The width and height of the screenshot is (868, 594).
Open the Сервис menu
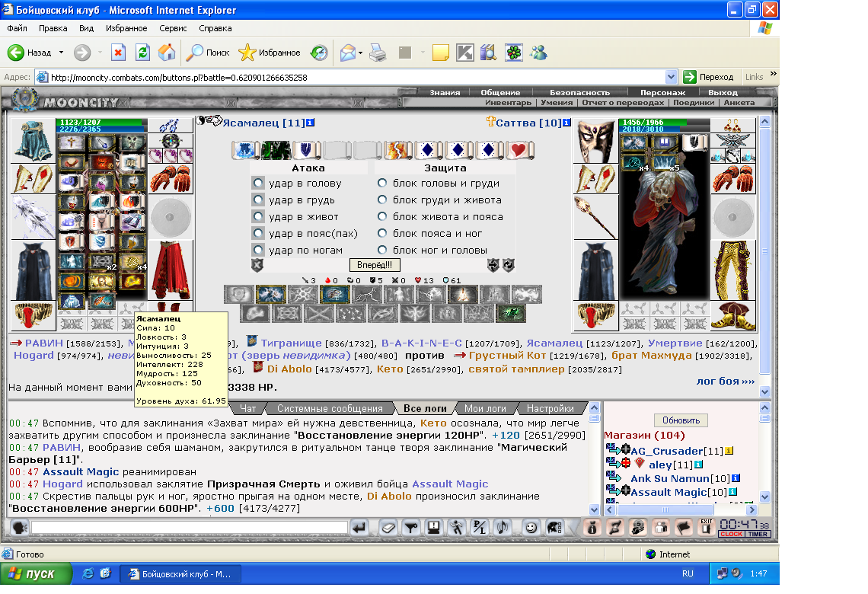coord(173,28)
